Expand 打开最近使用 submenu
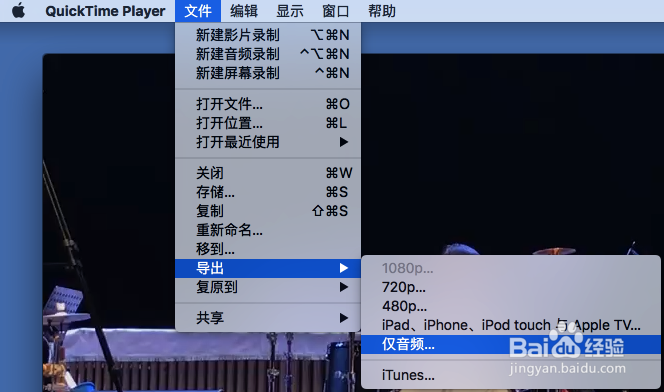This screenshot has width=664, height=392. (268, 142)
